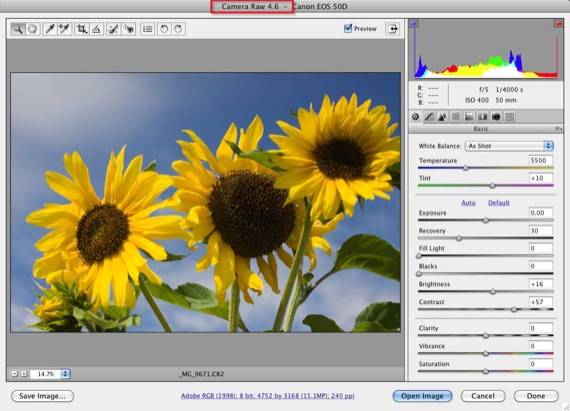Uncheck the Preview checkbox
This screenshot has width=570, height=411.
click(348, 28)
